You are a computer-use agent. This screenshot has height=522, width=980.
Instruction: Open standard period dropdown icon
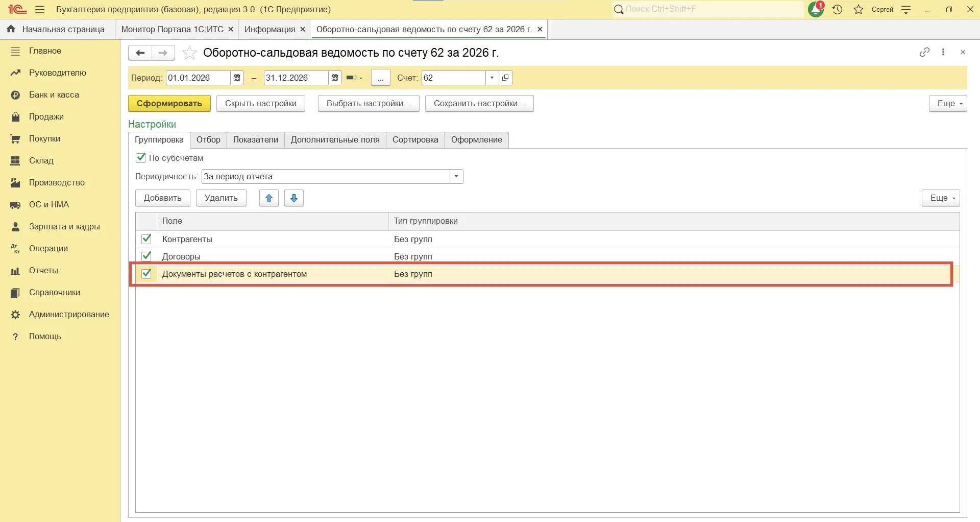tap(354, 78)
